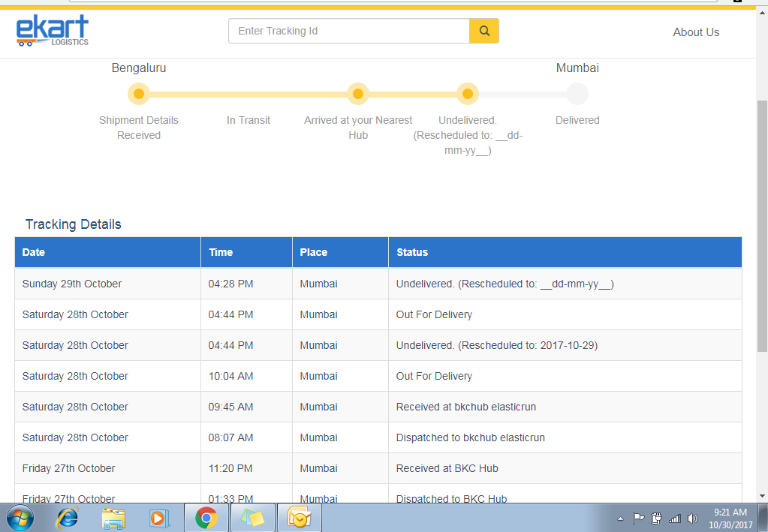The image size is (768, 532).
Task: Open Outlook from the taskbar
Action: click(x=299, y=518)
